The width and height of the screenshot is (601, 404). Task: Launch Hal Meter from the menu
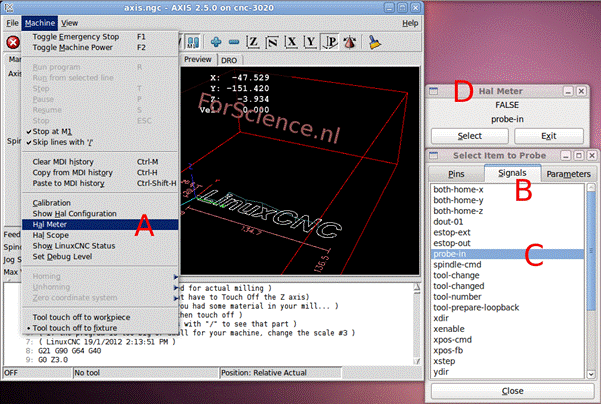click(x=100, y=224)
